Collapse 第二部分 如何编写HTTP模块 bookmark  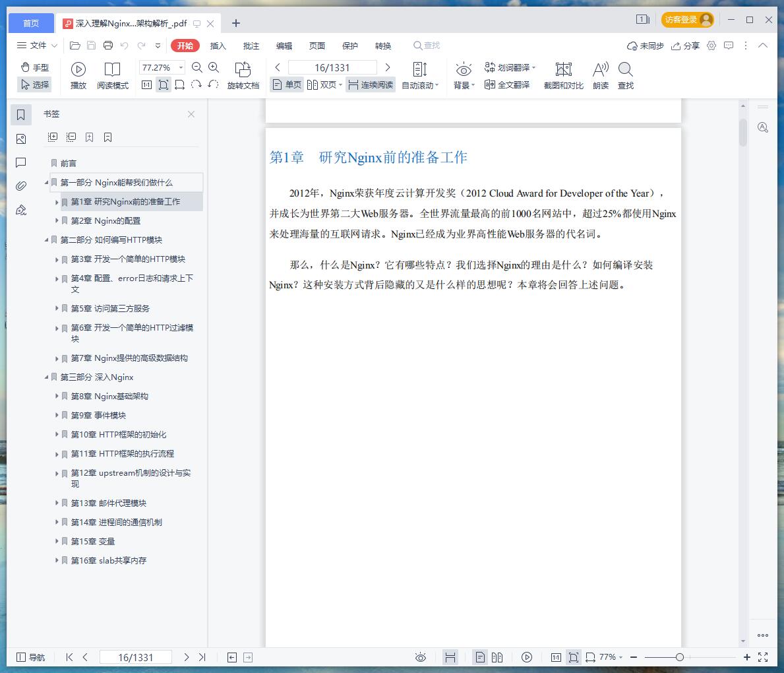point(47,240)
